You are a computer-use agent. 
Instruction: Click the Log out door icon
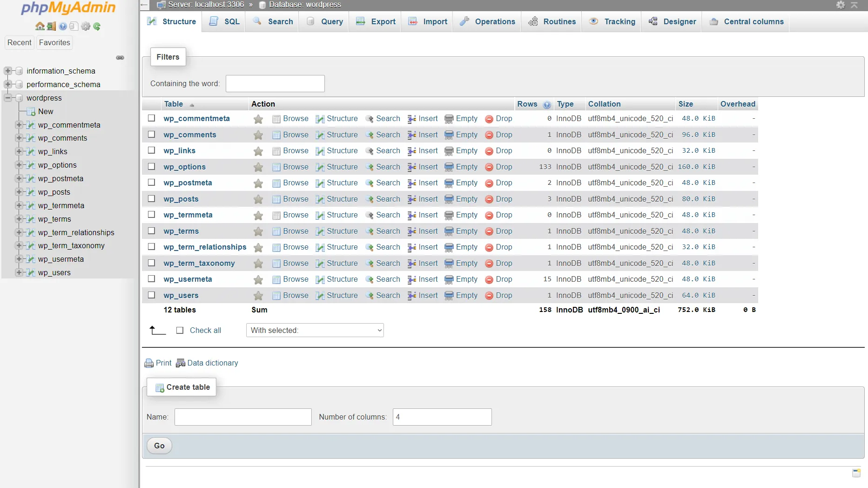click(51, 27)
